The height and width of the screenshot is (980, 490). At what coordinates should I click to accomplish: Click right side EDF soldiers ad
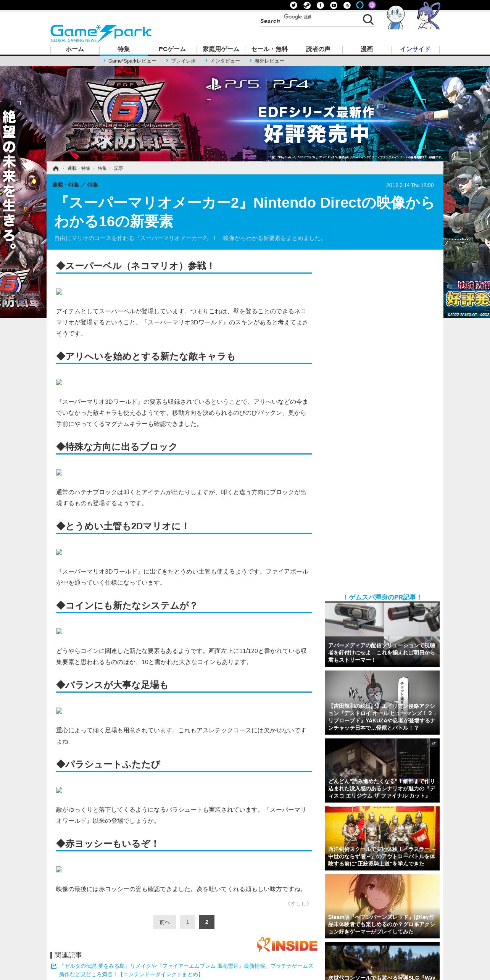point(467,192)
